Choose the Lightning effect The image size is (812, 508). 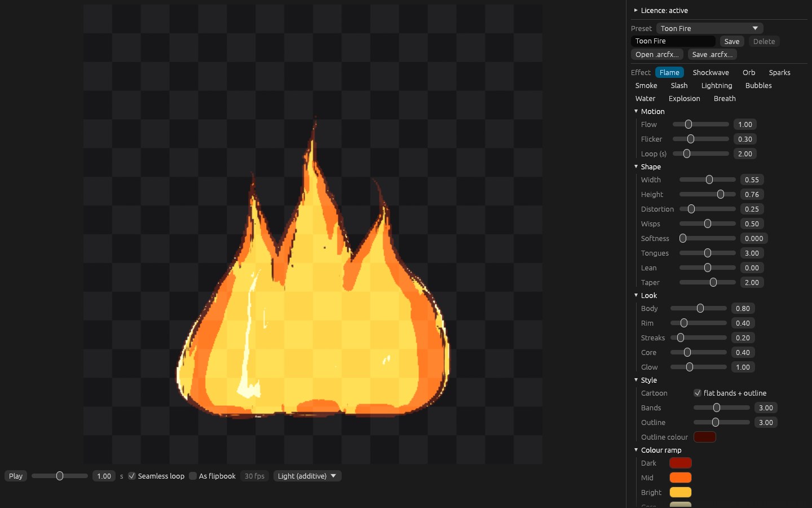717,85
